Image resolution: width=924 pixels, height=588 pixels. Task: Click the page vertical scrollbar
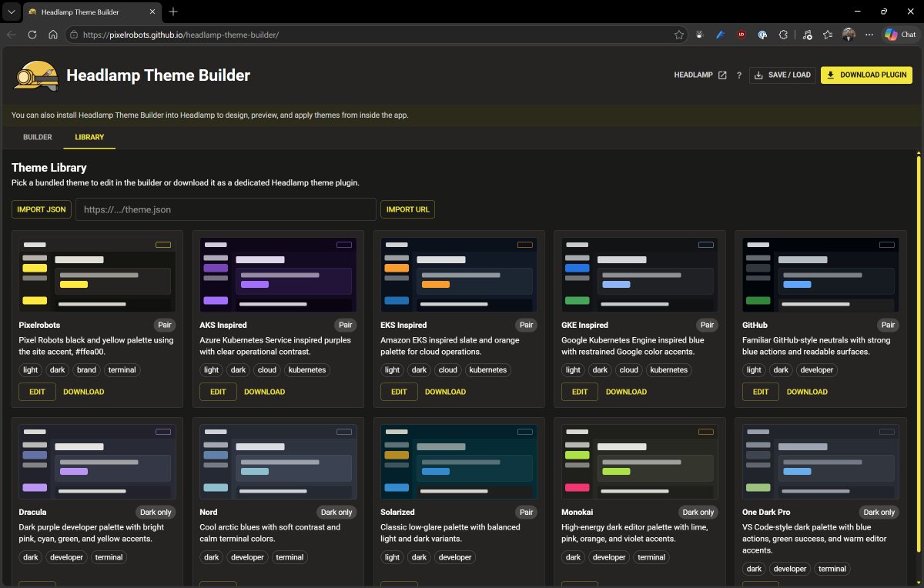pyautogui.click(x=918, y=354)
